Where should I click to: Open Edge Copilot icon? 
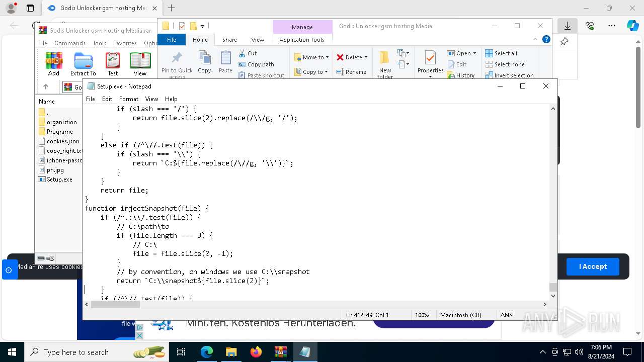(x=632, y=26)
